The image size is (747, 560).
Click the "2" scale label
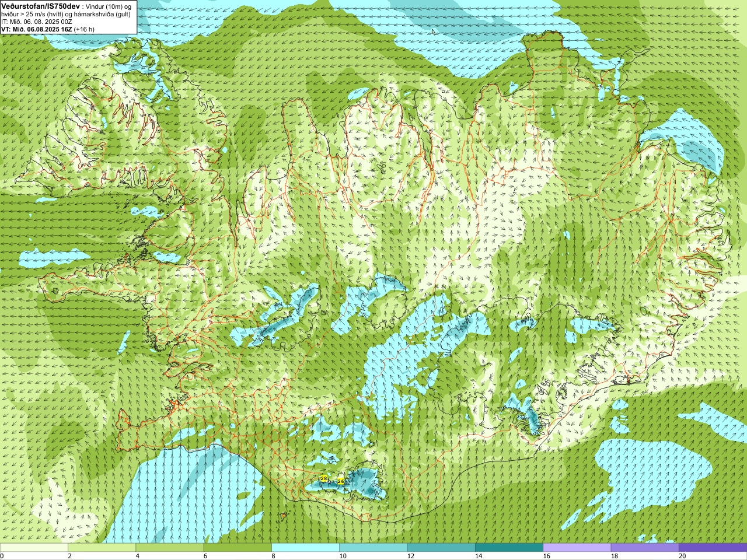pyautogui.click(x=69, y=556)
